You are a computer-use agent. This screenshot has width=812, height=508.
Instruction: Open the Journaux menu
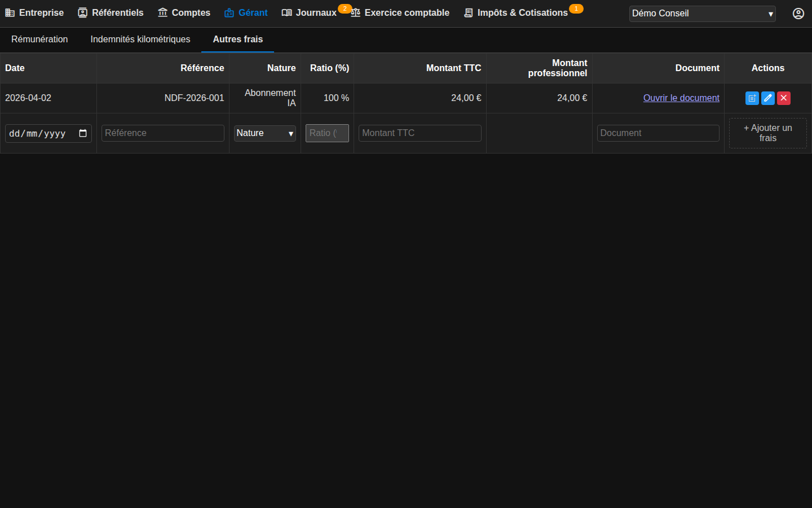309,12
